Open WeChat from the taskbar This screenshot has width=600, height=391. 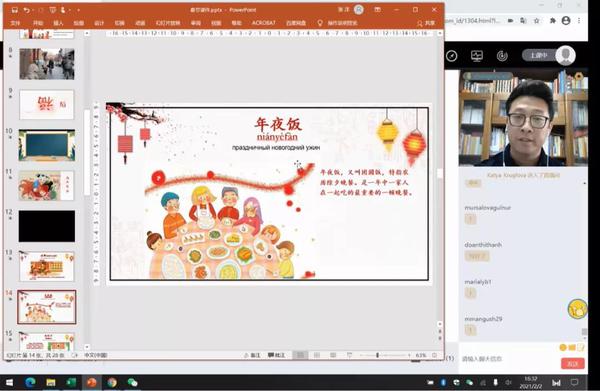pos(132,382)
